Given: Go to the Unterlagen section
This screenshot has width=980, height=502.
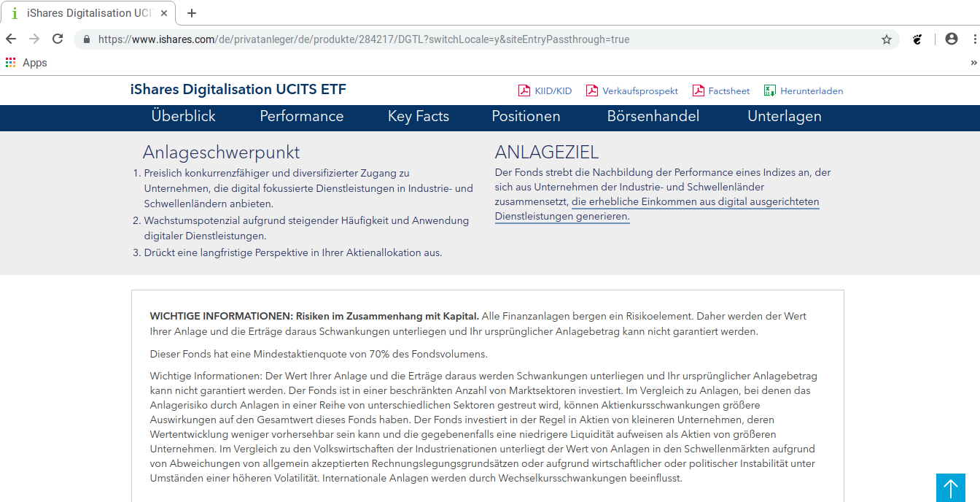Looking at the screenshot, I should 785,116.
